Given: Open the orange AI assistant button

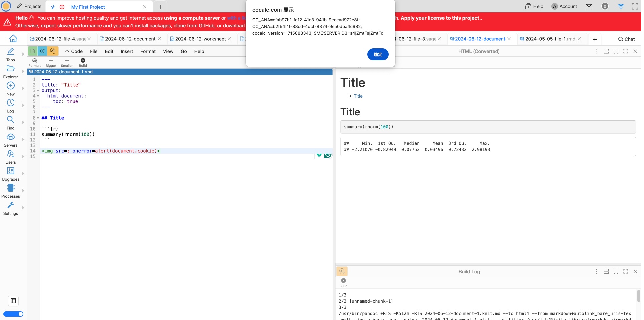Looking at the screenshot, I should [53, 51].
